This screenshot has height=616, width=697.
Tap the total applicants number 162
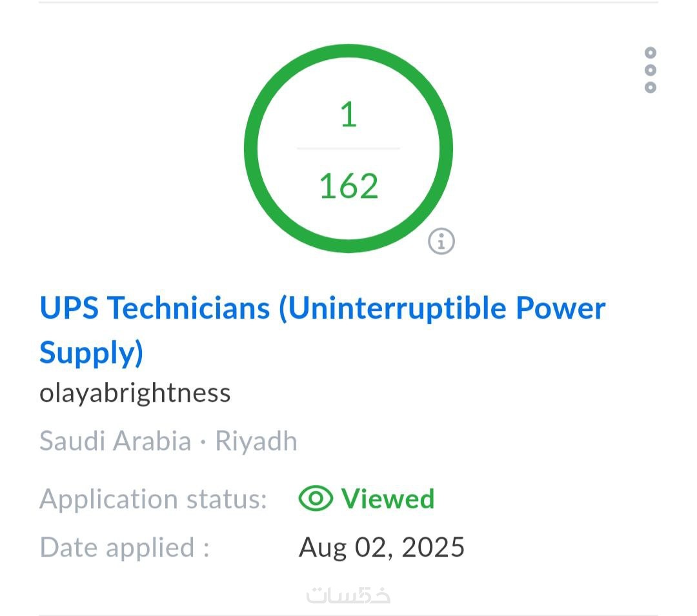[348, 186]
